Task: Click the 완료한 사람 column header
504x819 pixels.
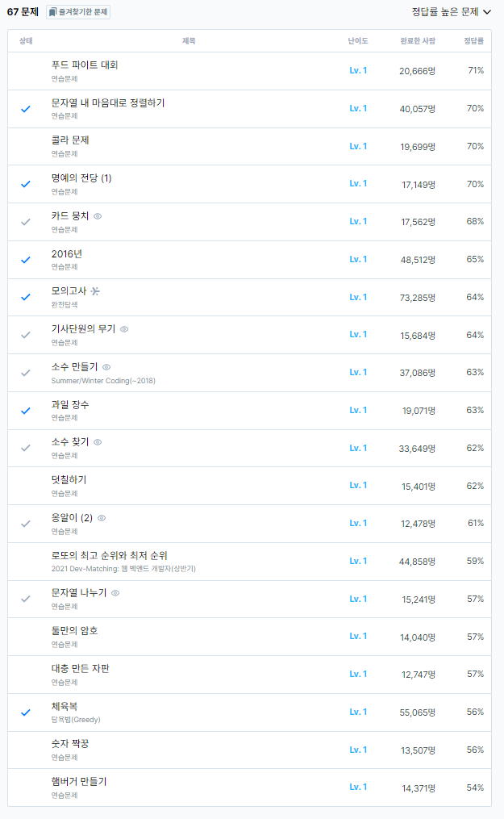Action: [x=418, y=40]
